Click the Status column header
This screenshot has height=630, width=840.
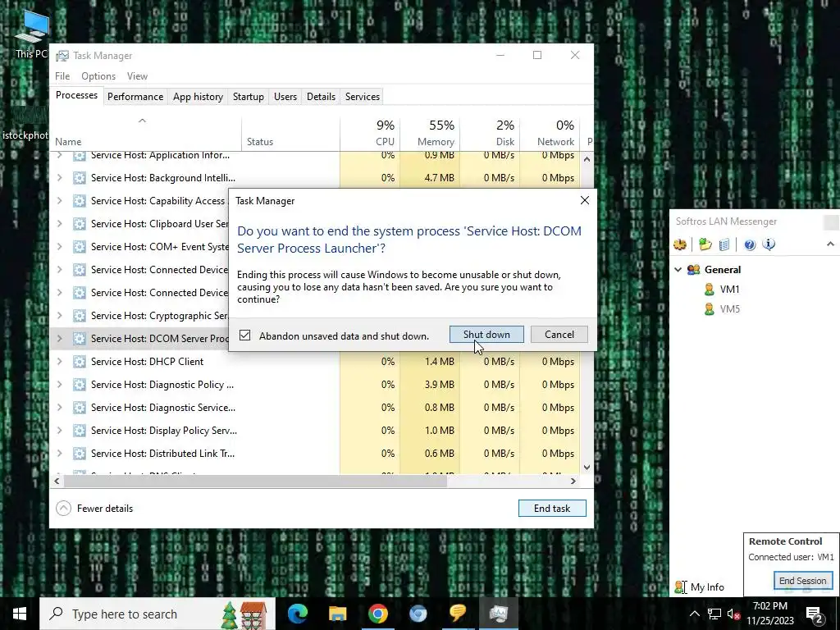(x=290, y=133)
